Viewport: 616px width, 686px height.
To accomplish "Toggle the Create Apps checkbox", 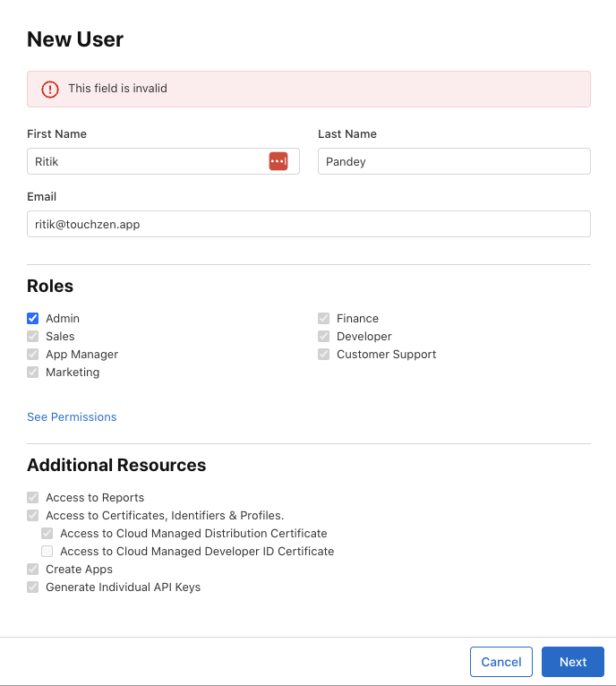I will tap(33, 570).
